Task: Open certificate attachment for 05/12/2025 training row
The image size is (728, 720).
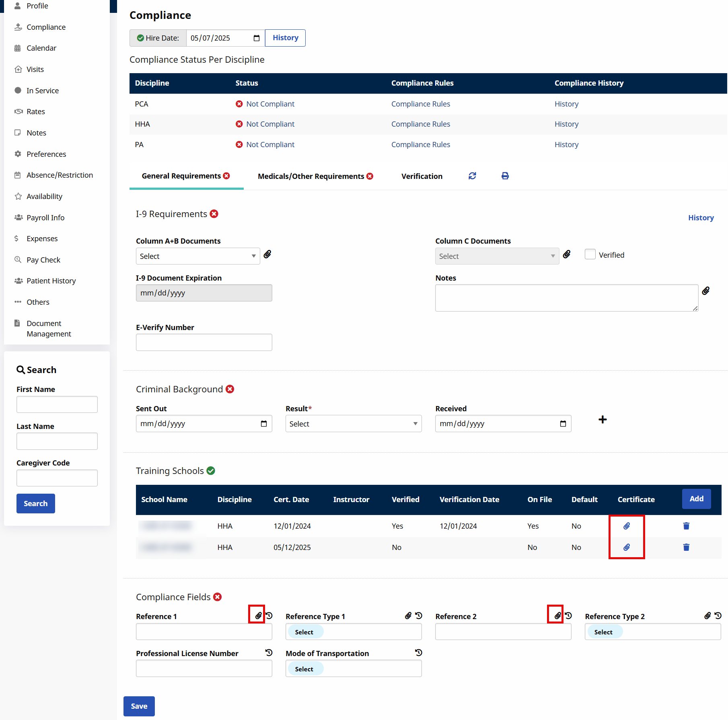Action: (x=627, y=548)
